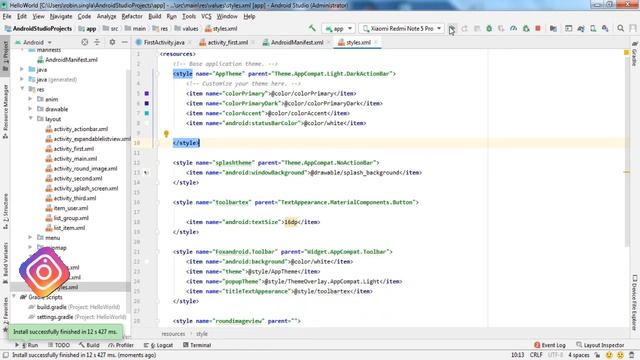Click the read-only lock status icon

(598, 355)
